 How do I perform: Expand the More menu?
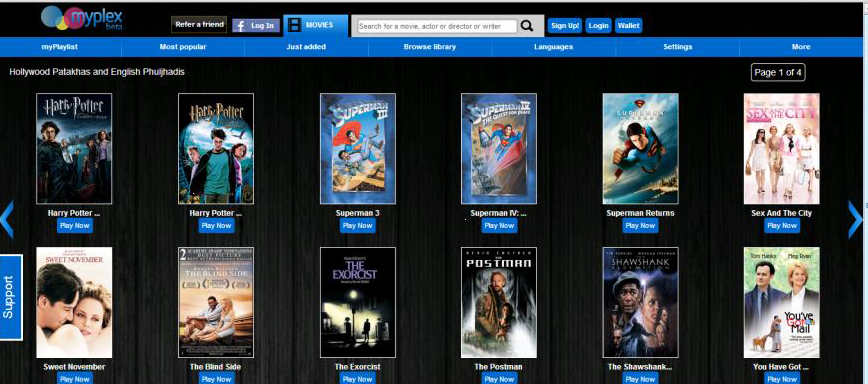tap(801, 47)
